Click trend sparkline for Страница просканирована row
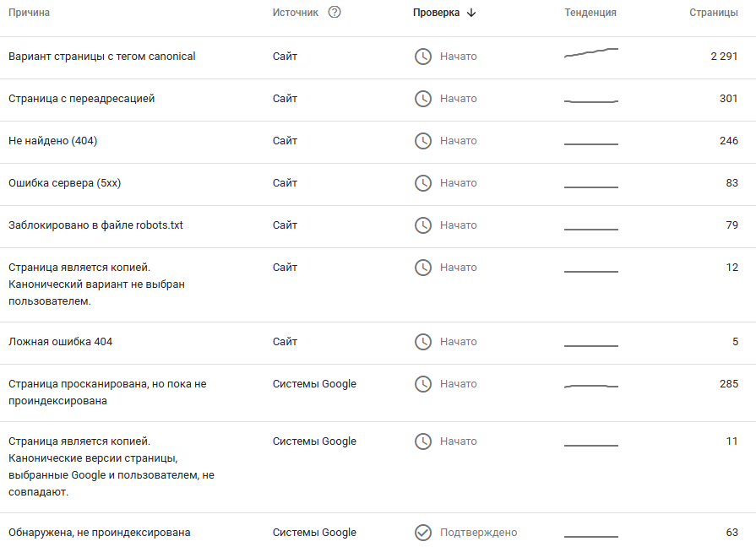756x547 pixels. pyautogui.click(x=590, y=386)
